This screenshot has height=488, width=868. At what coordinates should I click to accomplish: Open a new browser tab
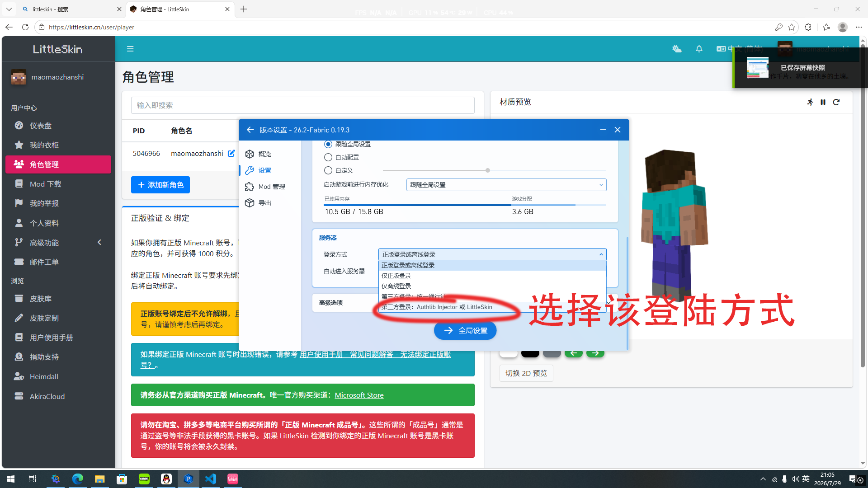tap(244, 9)
